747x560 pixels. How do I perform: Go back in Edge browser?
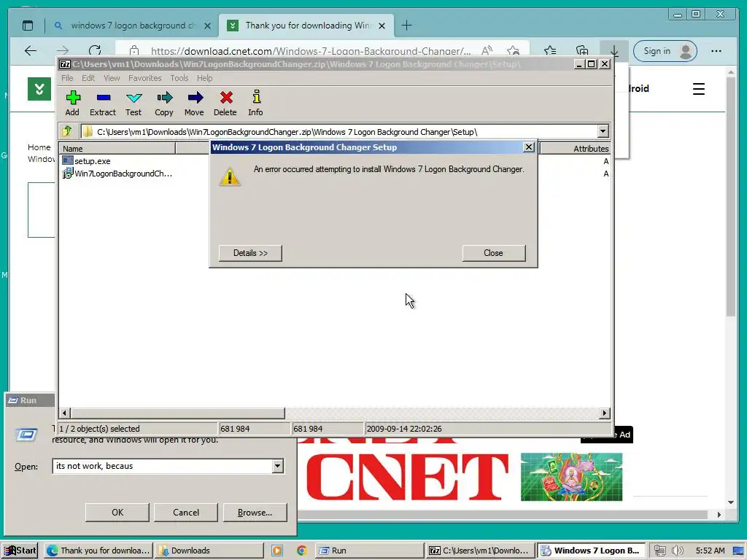click(31, 51)
